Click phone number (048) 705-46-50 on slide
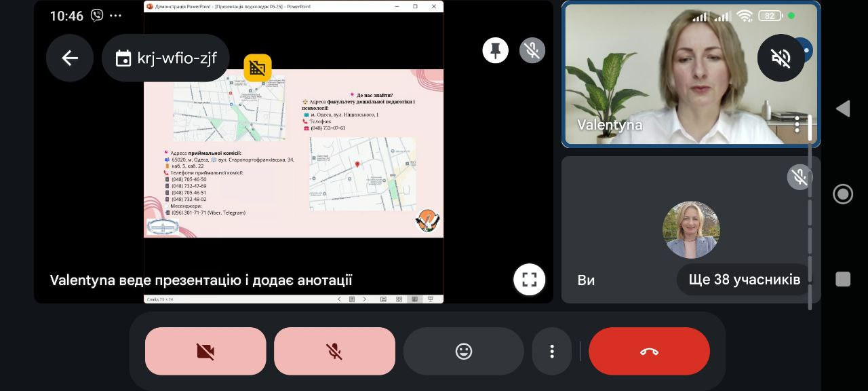Image resolution: width=868 pixels, height=391 pixels. pyautogui.click(x=189, y=179)
